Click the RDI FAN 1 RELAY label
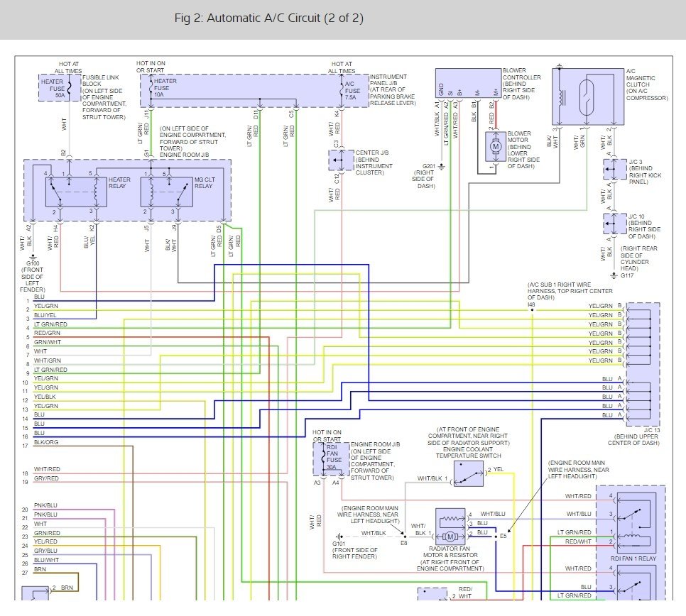686x616 pixels. point(633,559)
